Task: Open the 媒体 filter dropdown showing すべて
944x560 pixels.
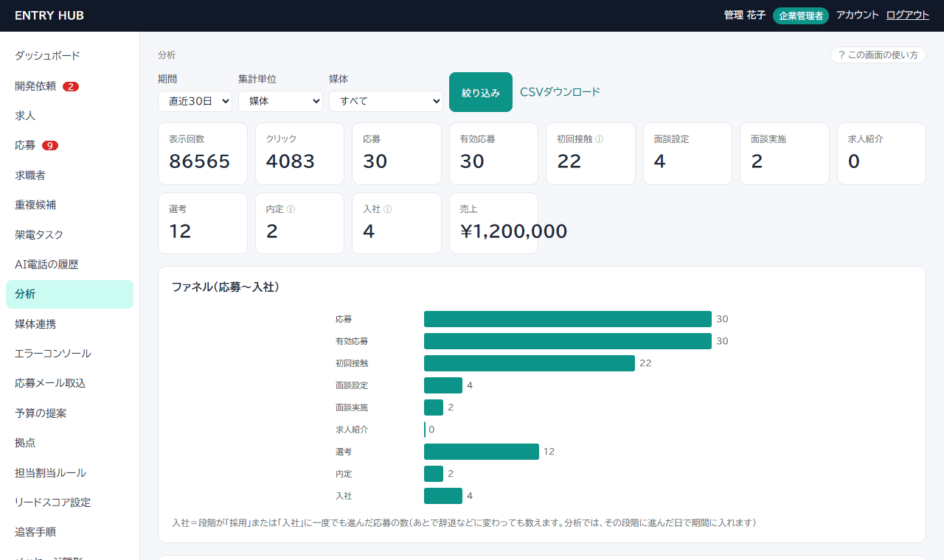Action: (386, 101)
